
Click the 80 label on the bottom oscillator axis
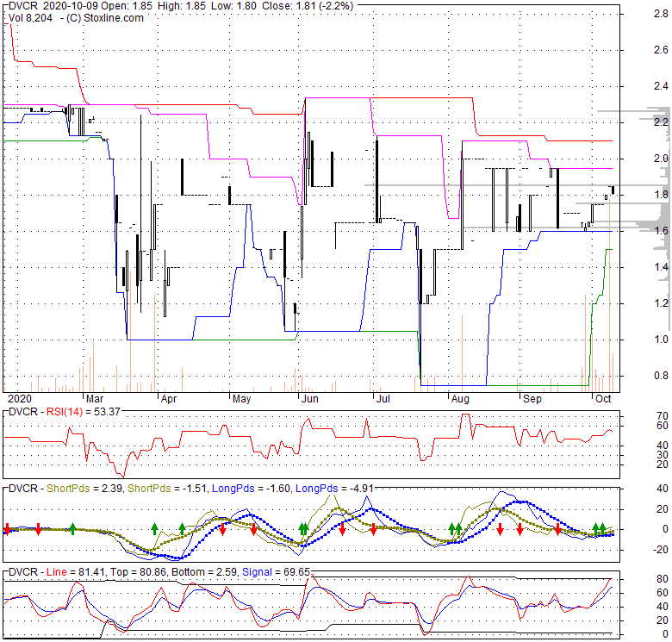tap(663, 579)
